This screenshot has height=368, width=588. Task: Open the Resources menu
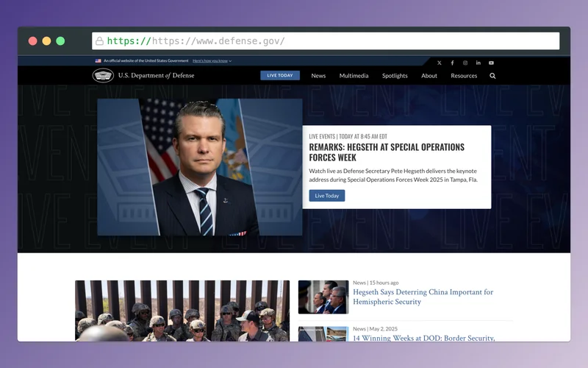tap(464, 76)
